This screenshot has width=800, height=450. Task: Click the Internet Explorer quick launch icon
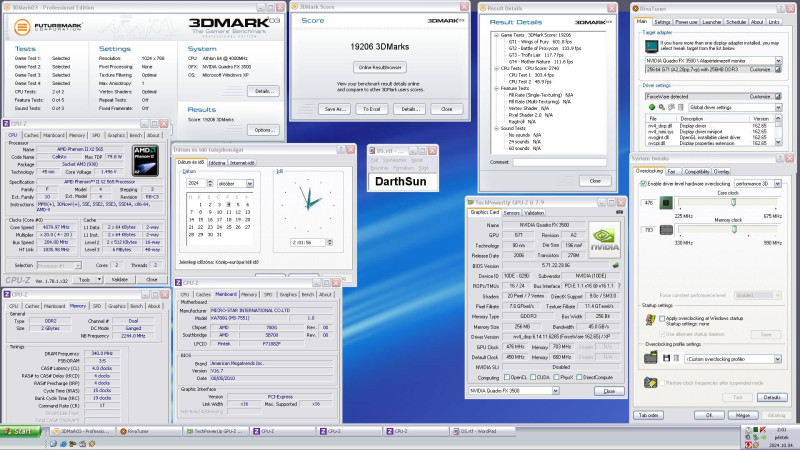tap(63, 444)
